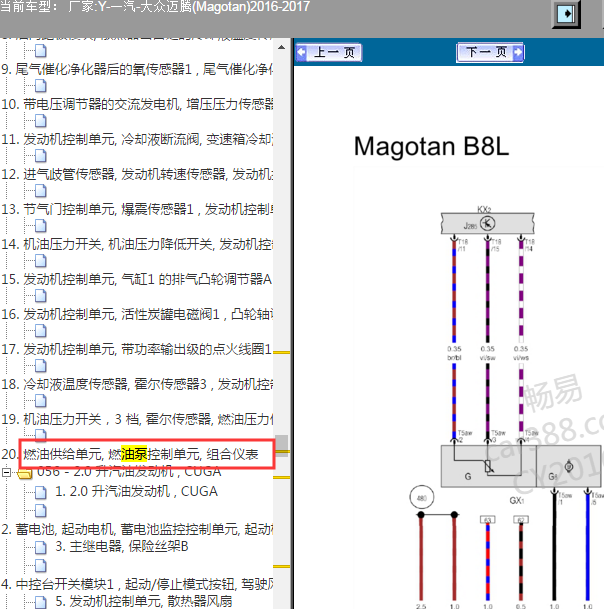Select item 15. 发动机控制单元, 气缸1 的排气凸轮调节器
604x609 pixels.
[x=137, y=279]
